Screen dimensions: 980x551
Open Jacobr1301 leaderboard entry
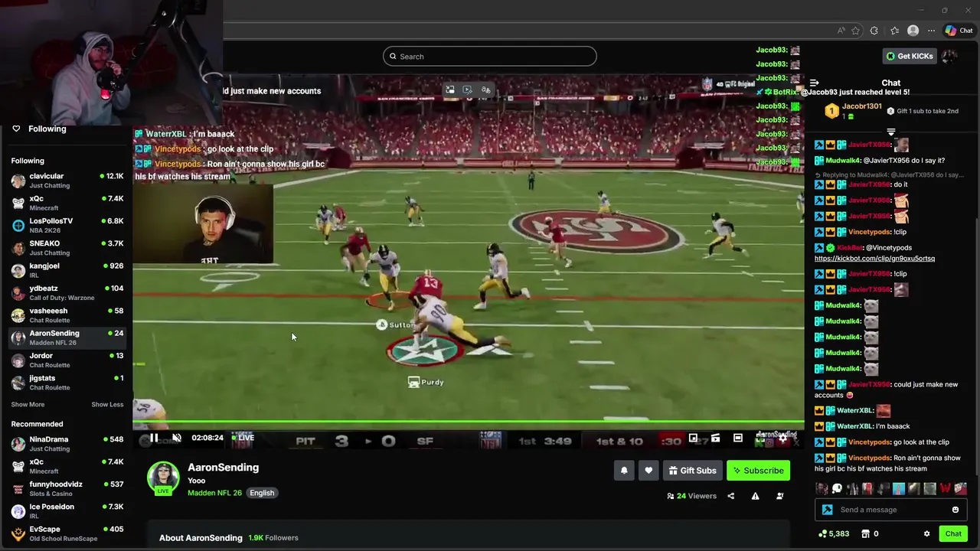852,111
